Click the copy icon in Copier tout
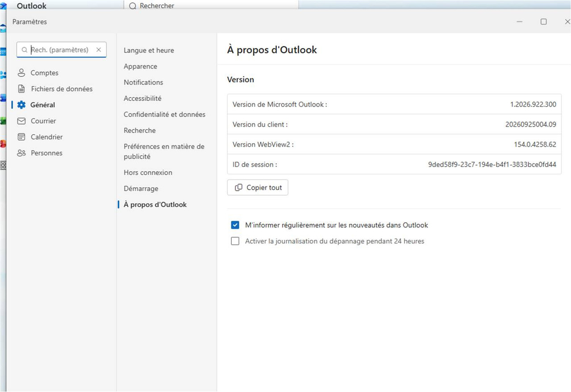571x392 pixels. 239,187
